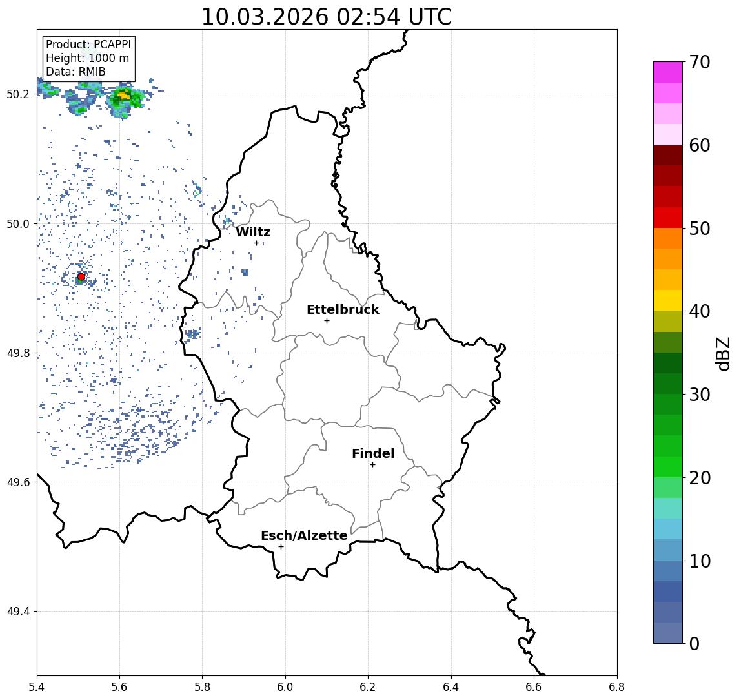Click the 'Product: PCAPPI' legend line

click(88, 45)
